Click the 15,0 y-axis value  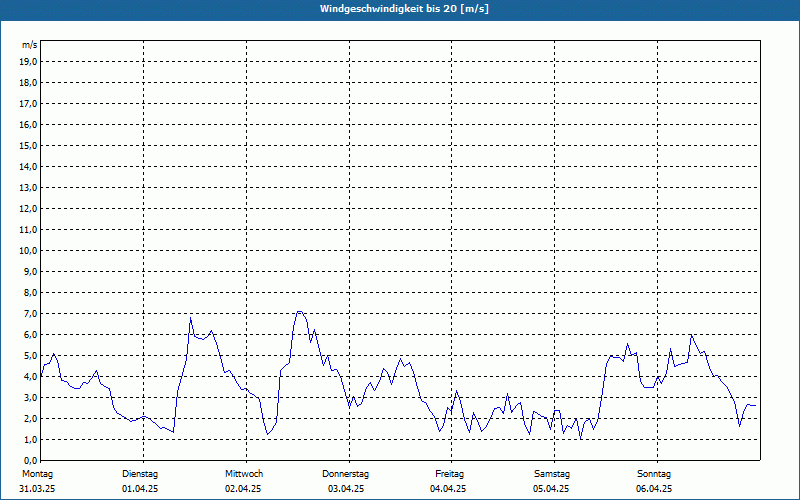(x=29, y=145)
